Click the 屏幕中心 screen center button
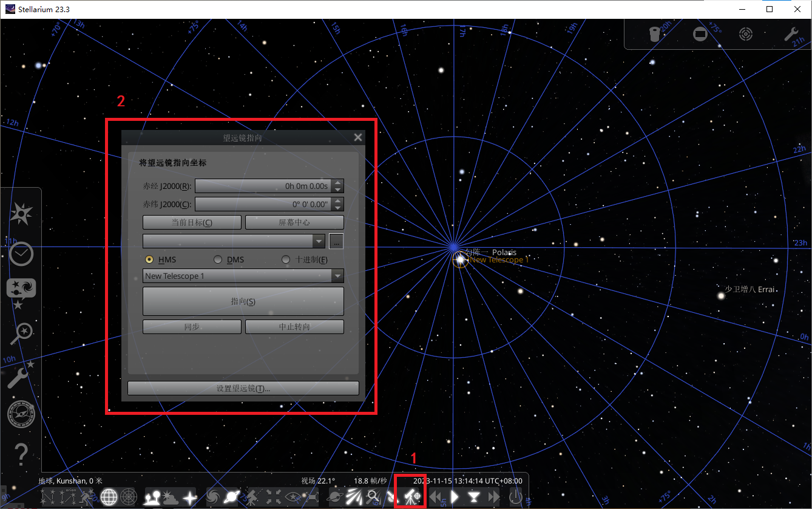Image resolution: width=812 pixels, height=509 pixels. [x=294, y=222]
